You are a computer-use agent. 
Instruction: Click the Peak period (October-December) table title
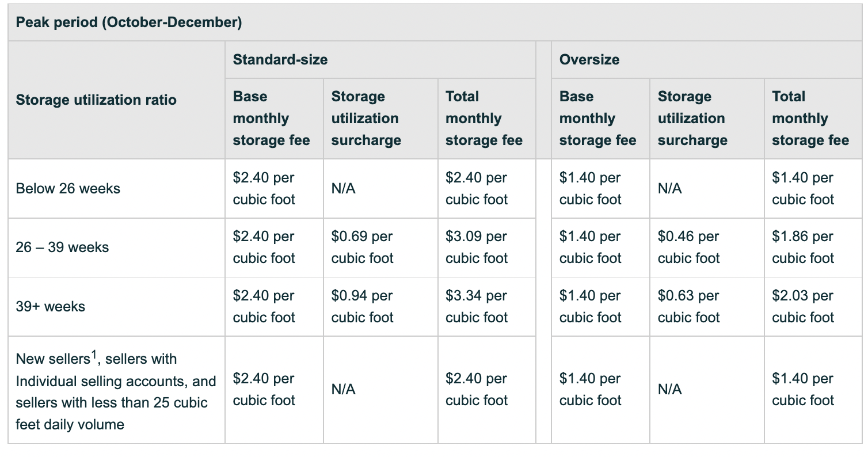coord(128,22)
